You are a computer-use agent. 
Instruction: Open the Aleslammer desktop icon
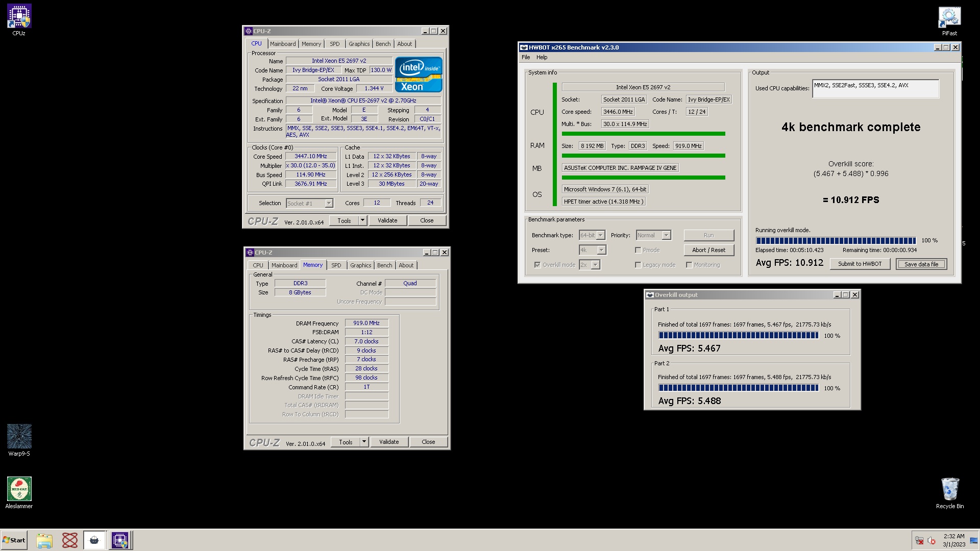click(19, 493)
